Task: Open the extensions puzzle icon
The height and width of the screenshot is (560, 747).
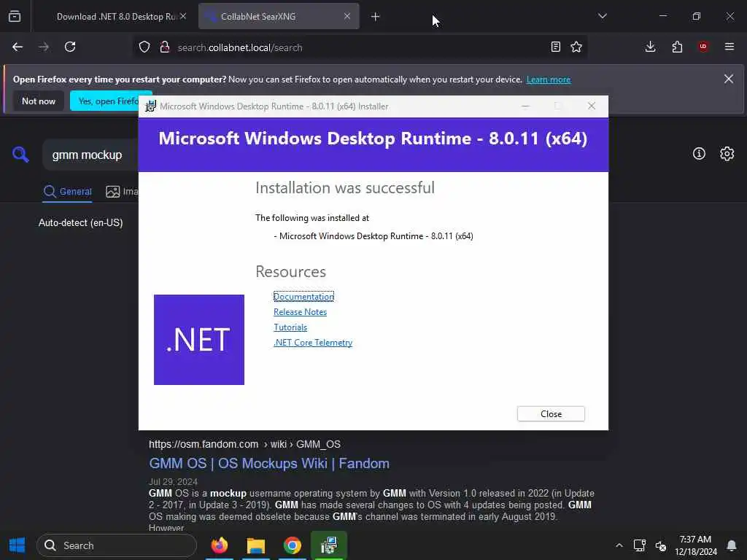Action: tap(677, 47)
